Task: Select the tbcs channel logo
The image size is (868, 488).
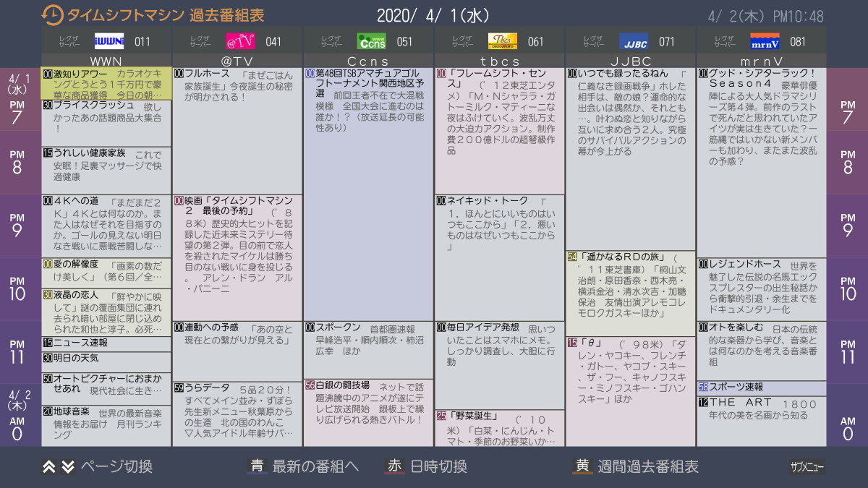Action: [503, 41]
